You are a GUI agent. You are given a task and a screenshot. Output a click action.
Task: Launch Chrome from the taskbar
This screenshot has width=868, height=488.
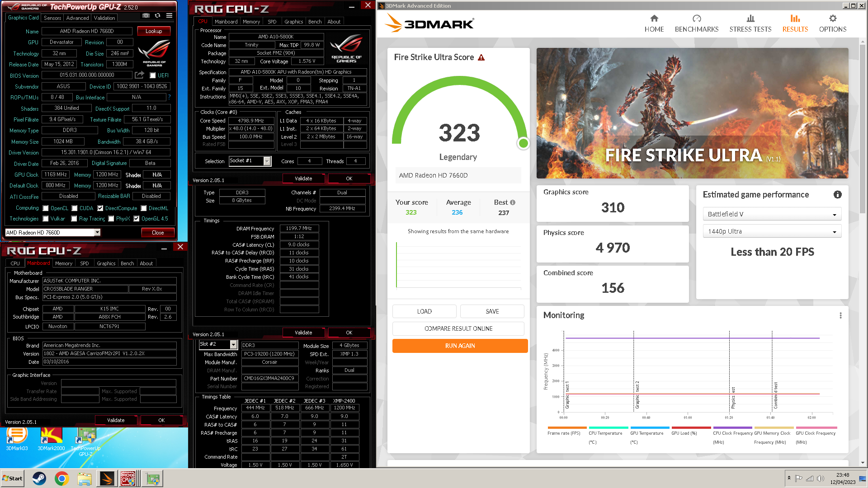pyautogui.click(x=62, y=479)
